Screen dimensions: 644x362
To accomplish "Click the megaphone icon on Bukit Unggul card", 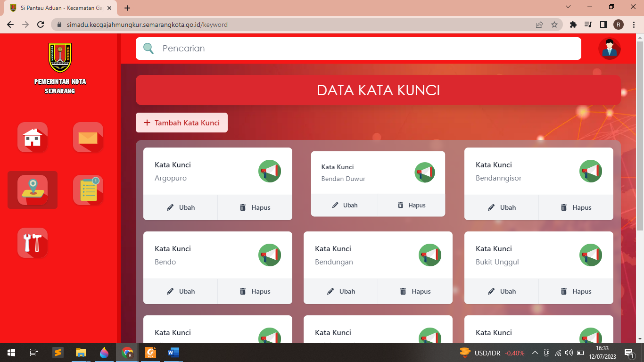I will tap(590, 255).
